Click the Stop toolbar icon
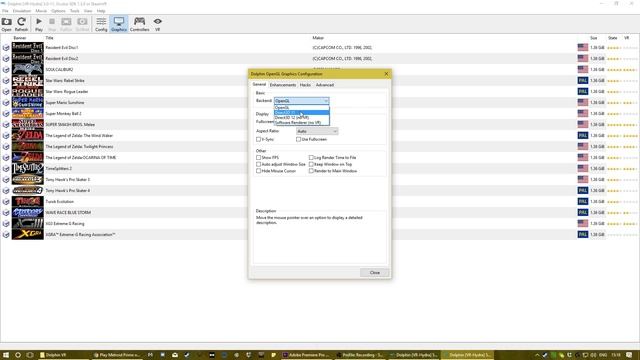640x360 pixels. (x=52, y=24)
